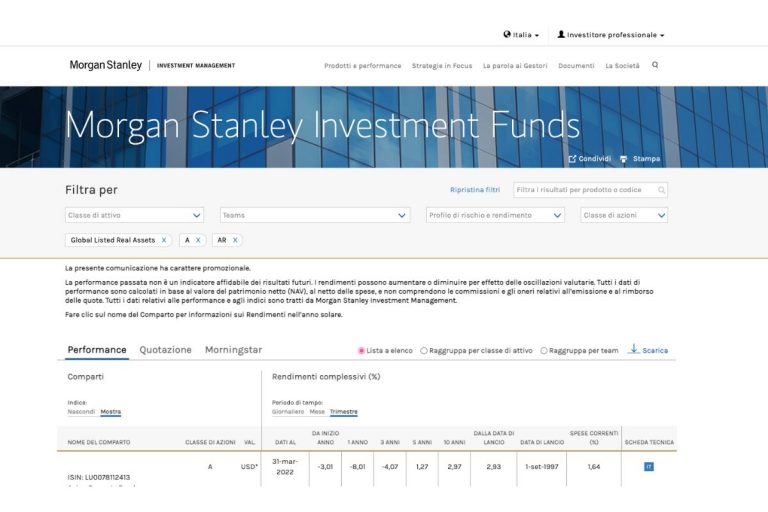Open Strategie in Focus menu

pyautogui.click(x=442, y=66)
